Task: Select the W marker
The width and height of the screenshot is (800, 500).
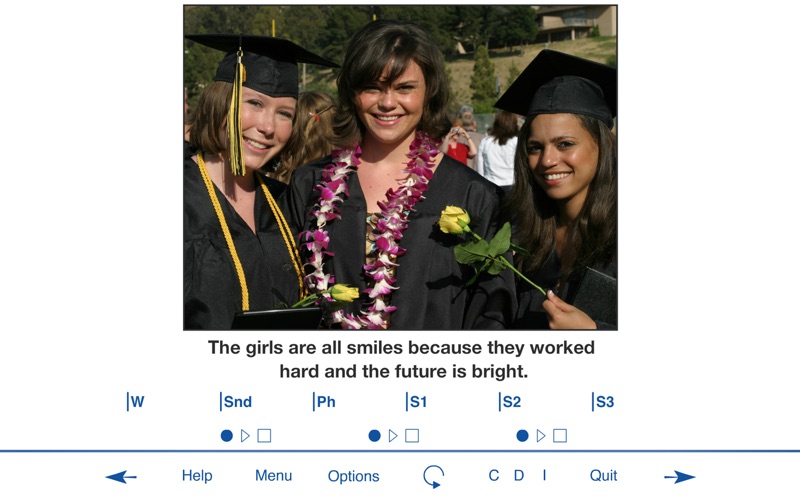Action: 136,402
